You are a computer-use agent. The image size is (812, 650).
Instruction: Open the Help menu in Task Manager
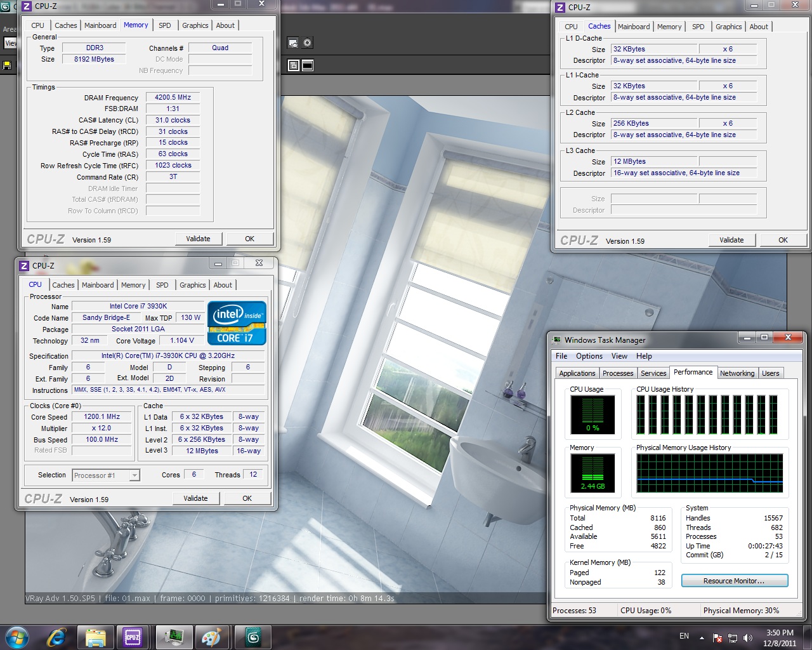pyautogui.click(x=644, y=356)
